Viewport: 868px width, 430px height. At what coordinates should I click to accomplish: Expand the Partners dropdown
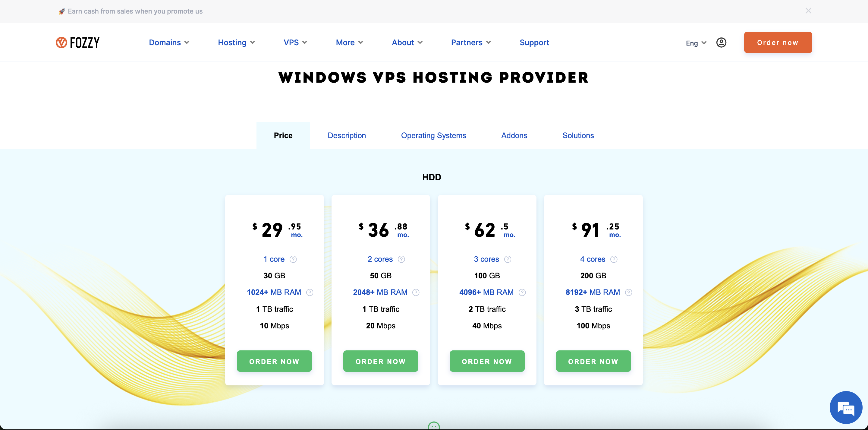[471, 43]
